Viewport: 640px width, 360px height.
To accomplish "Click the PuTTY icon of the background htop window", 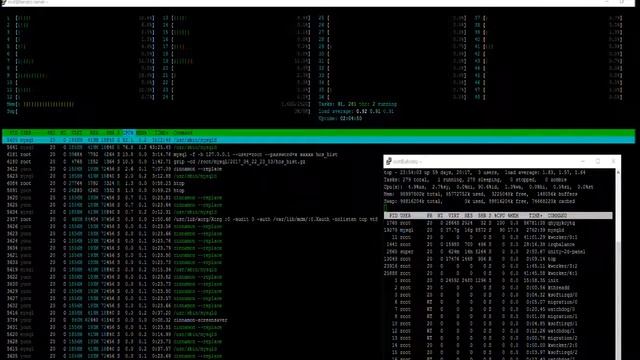I will click(4, 2).
